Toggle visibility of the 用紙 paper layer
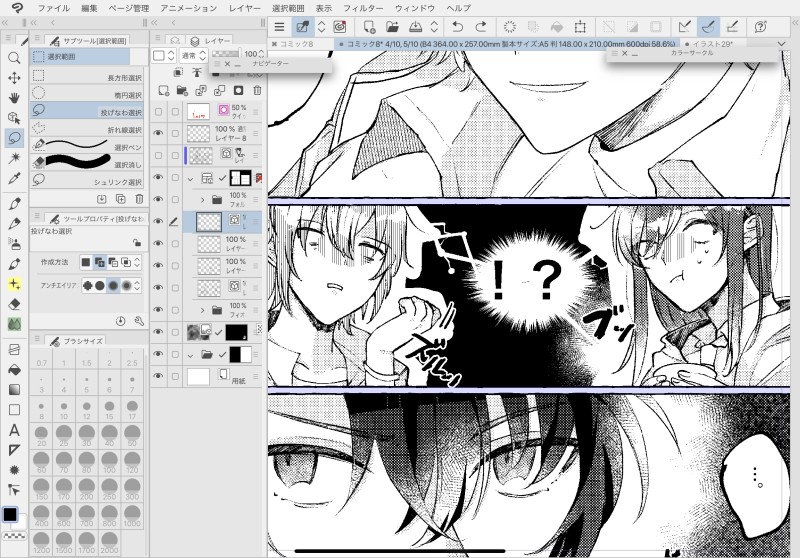 pos(159,376)
